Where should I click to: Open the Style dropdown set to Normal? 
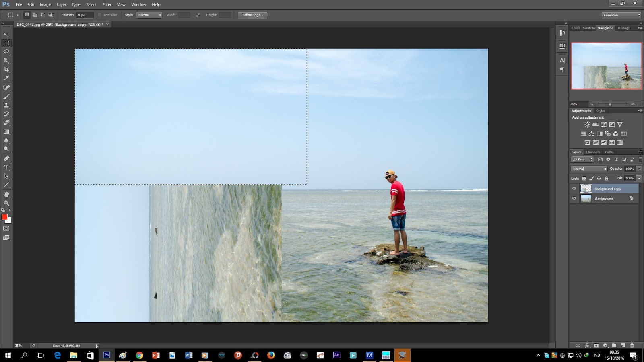point(149,15)
